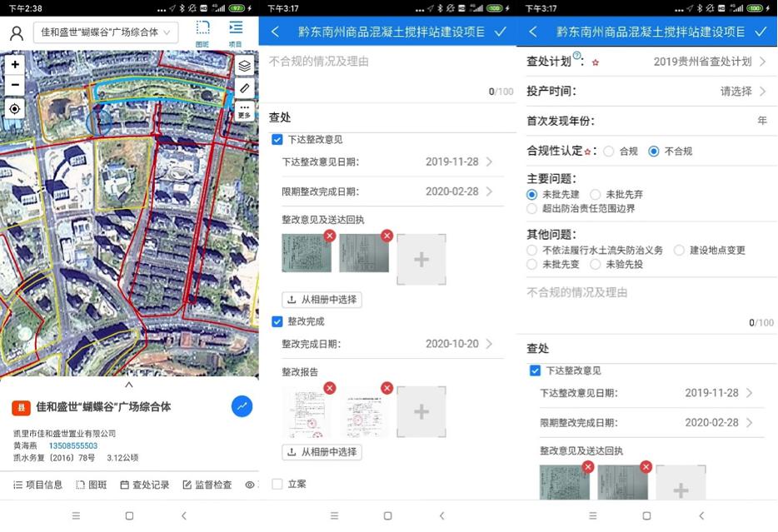Switch to the 查处记录 tab
The height and width of the screenshot is (532, 778).
click(145, 485)
